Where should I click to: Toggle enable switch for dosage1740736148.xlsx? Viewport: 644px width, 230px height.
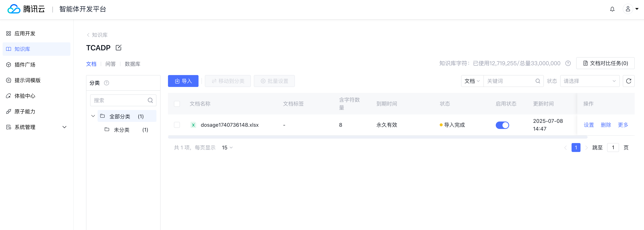point(502,125)
